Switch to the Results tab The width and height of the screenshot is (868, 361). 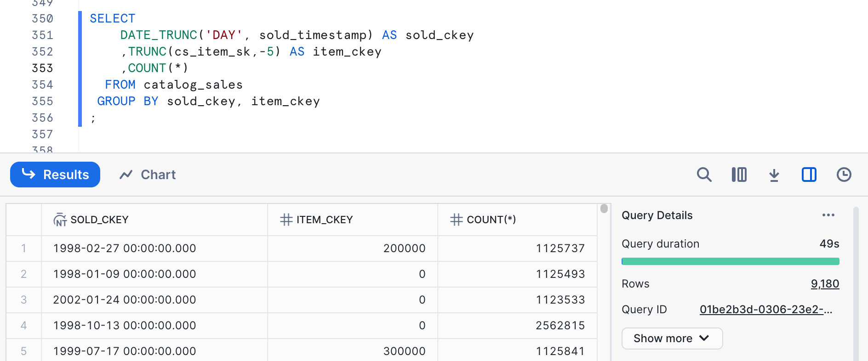55,175
